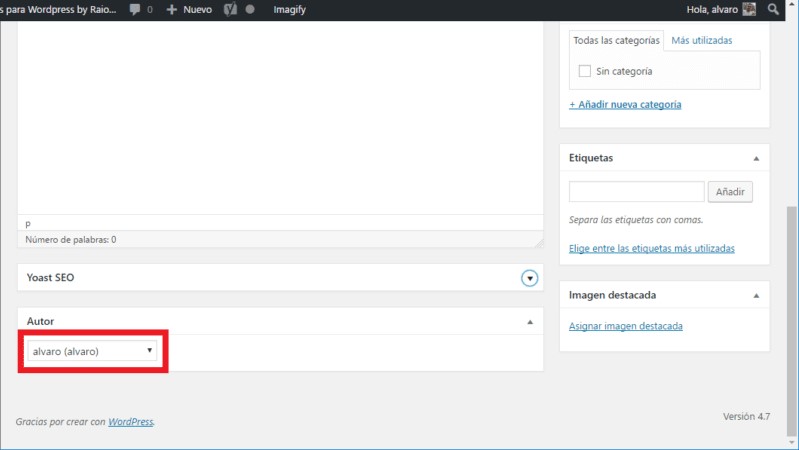
Task: Click the Añadir tag button
Action: click(x=729, y=192)
